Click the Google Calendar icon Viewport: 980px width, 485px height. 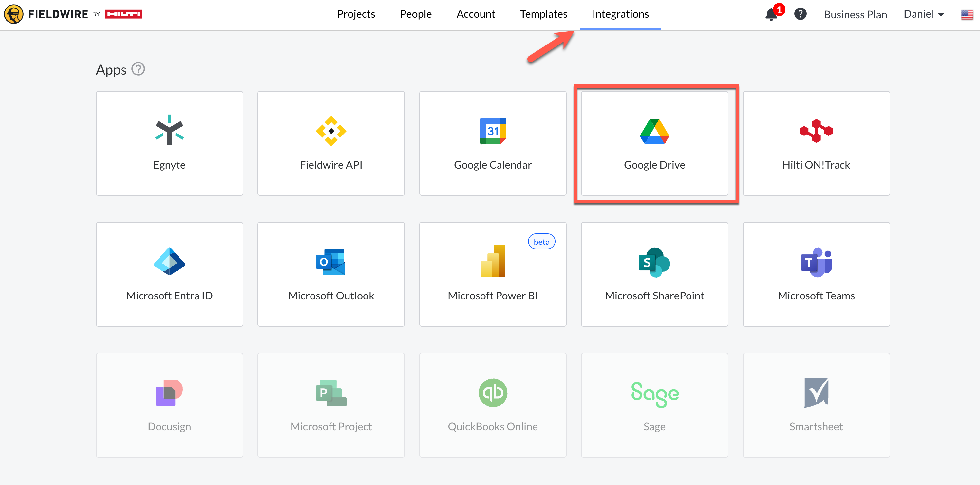(x=493, y=131)
